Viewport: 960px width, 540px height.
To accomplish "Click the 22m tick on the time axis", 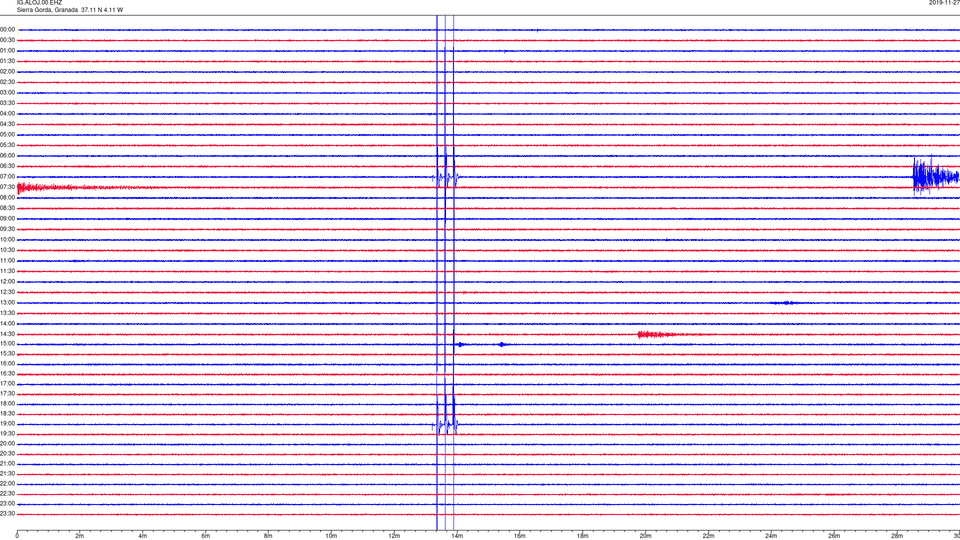I will [x=708, y=536].
